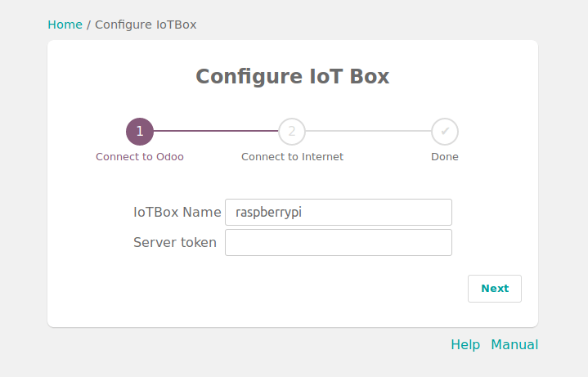Click the grey progress line before Done
This screenshot has height=377, width=588.
click(368, 131)
